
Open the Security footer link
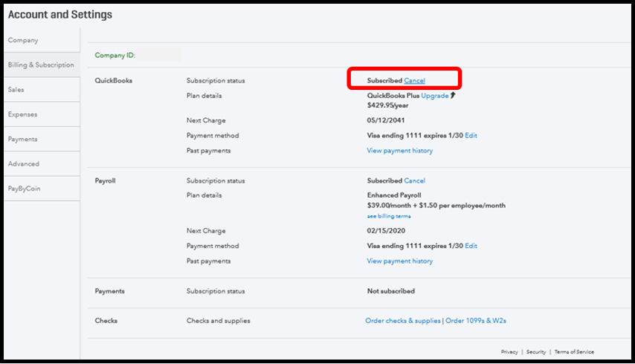click(x=536, y=352)
